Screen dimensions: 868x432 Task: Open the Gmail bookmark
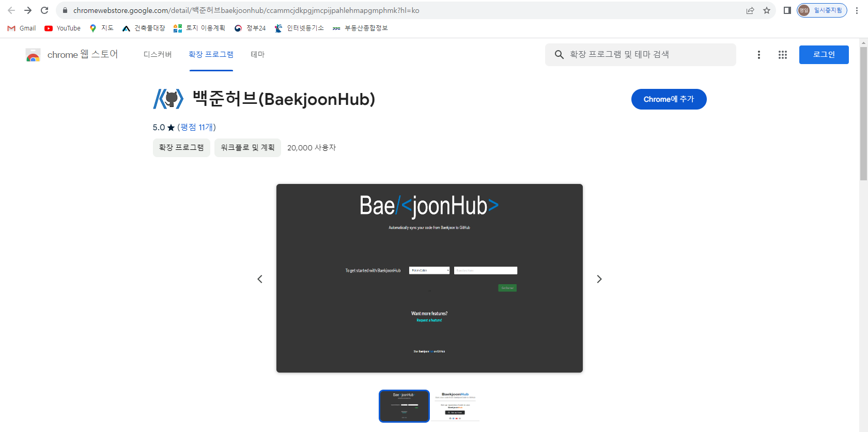(22, 28)
